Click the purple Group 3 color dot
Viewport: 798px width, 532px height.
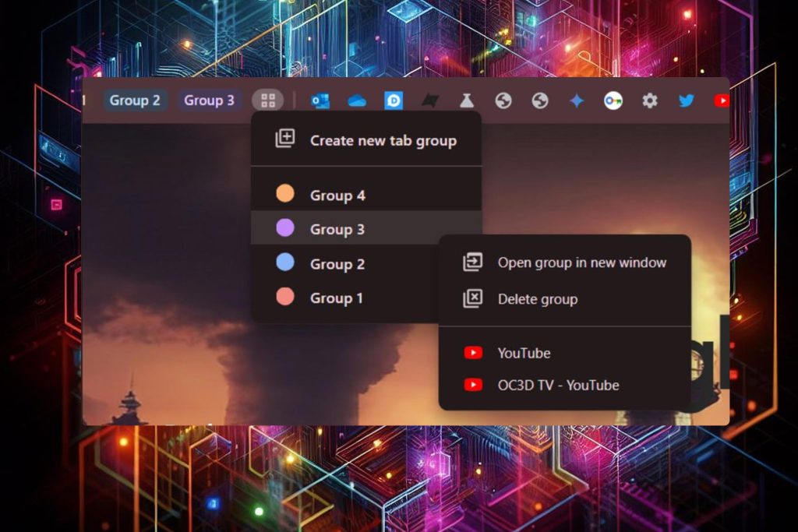point(285,228)
